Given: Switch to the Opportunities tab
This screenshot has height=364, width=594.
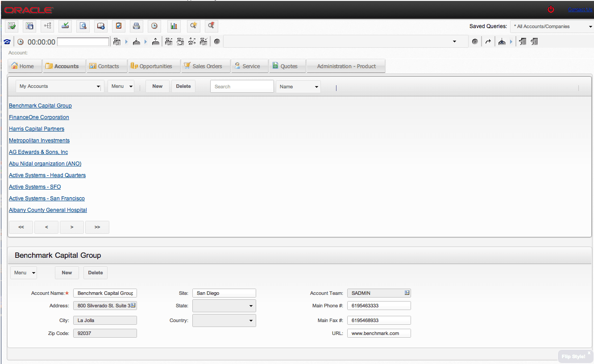Looking at the screenshot, I should pos(154,66).
